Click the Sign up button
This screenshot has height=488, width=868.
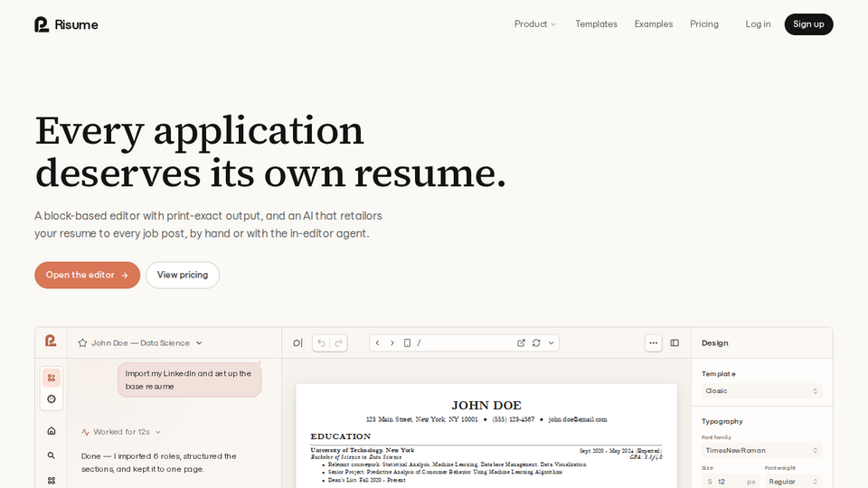coord(808,24)
